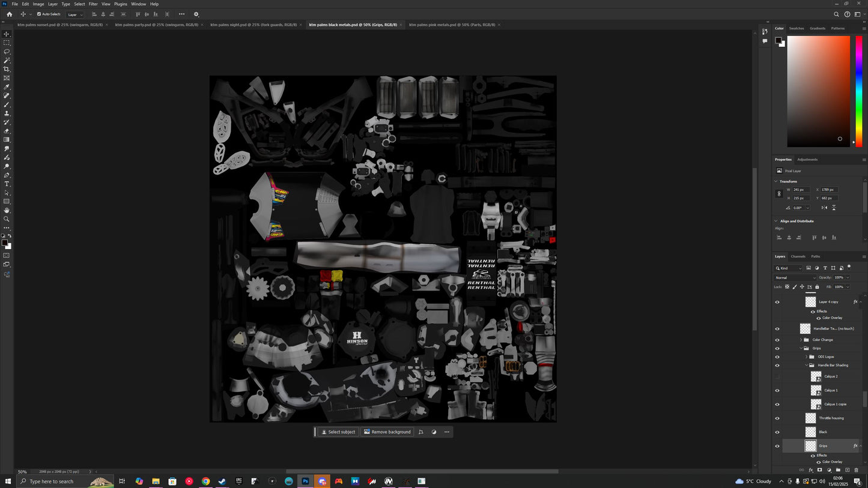Open the Normal blend mode dropdown
868x488 pixels.
click(795, 278)
